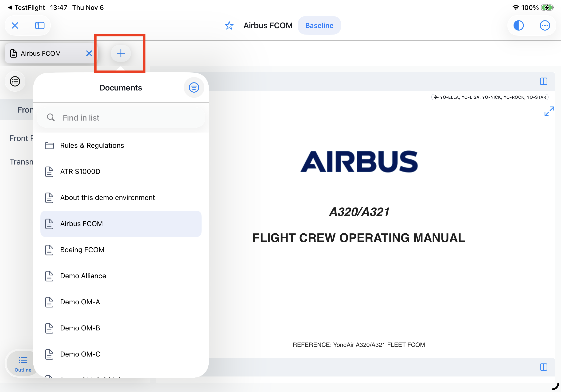Click the aircraft registrations applicability tag
561x392 pixels.
(x=490, y=97)
